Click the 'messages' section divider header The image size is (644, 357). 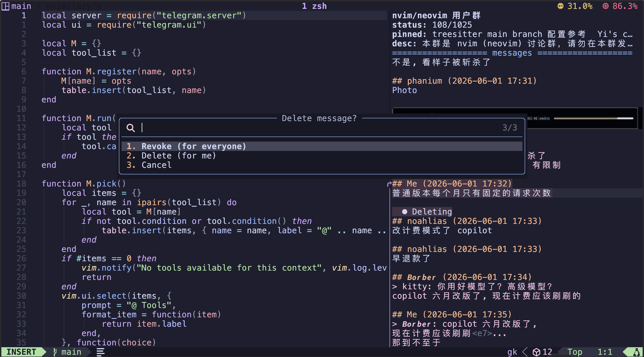click(512, 53)
